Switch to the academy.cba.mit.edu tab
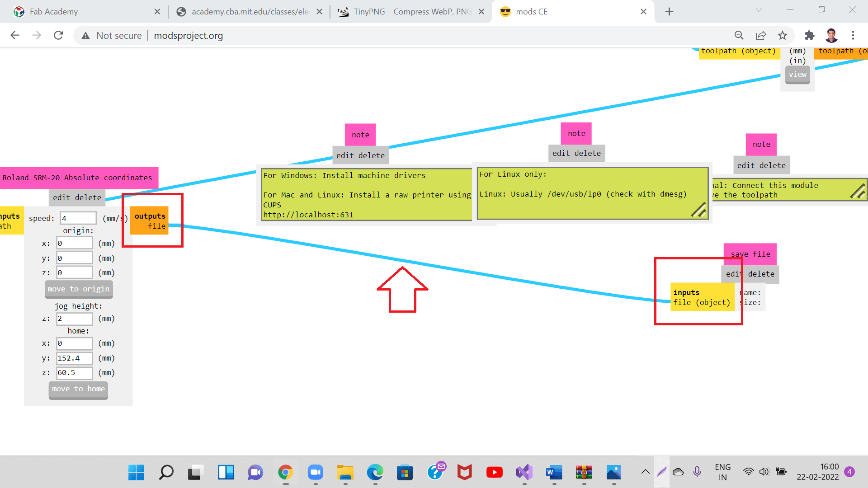 click(249, 12)
